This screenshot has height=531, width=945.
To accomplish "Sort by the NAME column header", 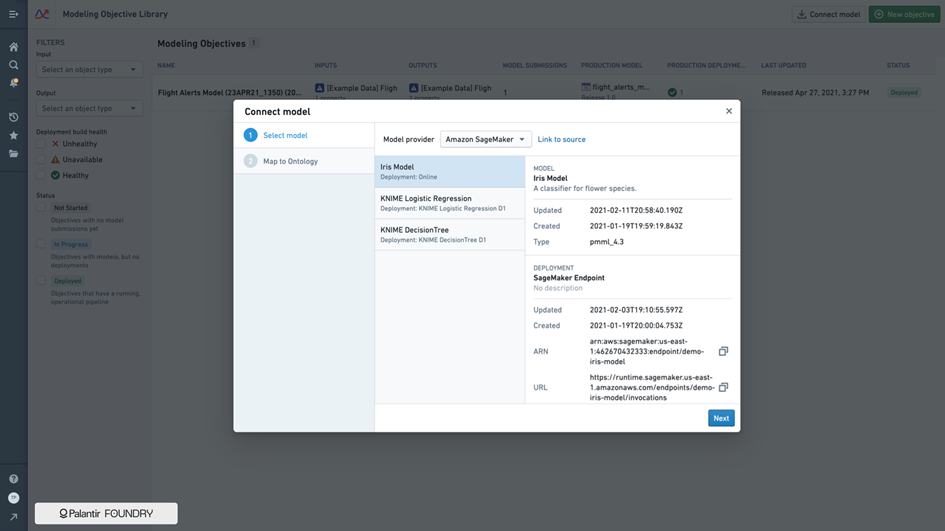I will click(x=166, y=65).
